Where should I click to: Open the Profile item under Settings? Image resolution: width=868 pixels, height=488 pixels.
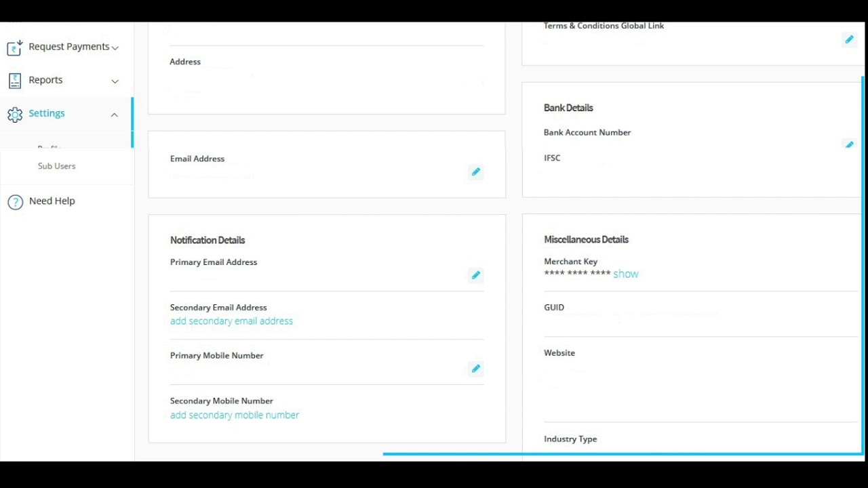[50, 147]
